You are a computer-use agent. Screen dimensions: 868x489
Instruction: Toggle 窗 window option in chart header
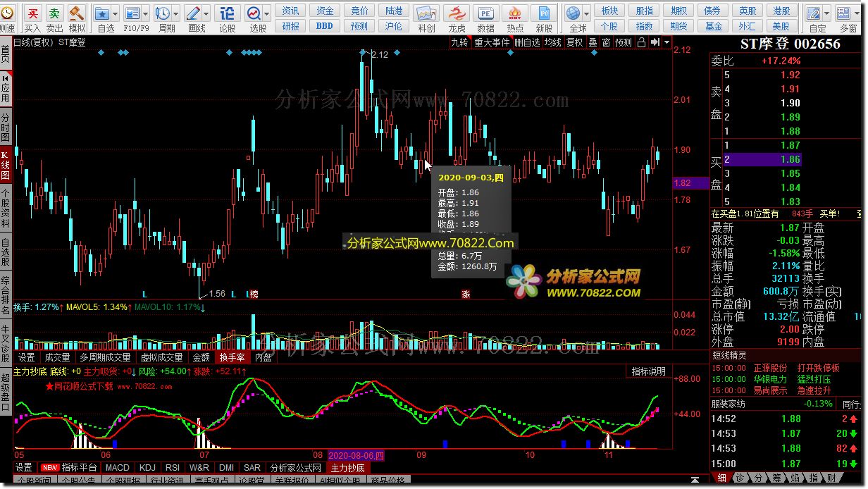coord(606,42)
